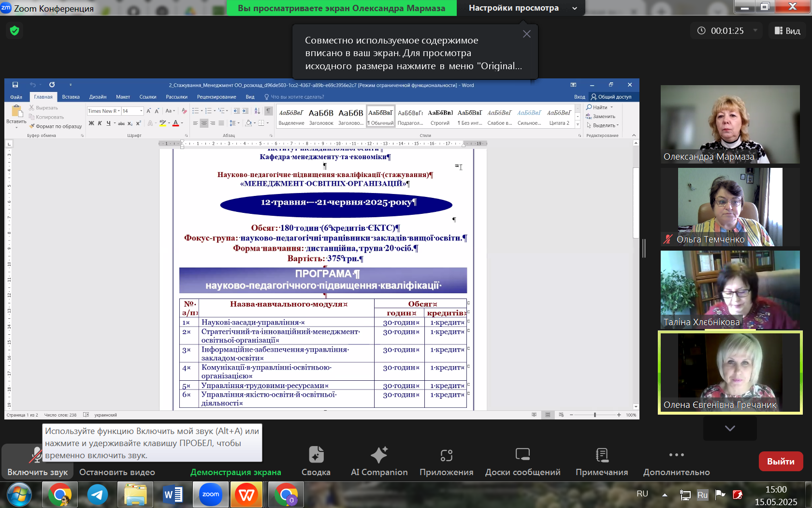Open Telegram from the taskbar
This screenshot has height=508, width=812.
[98, 494]
